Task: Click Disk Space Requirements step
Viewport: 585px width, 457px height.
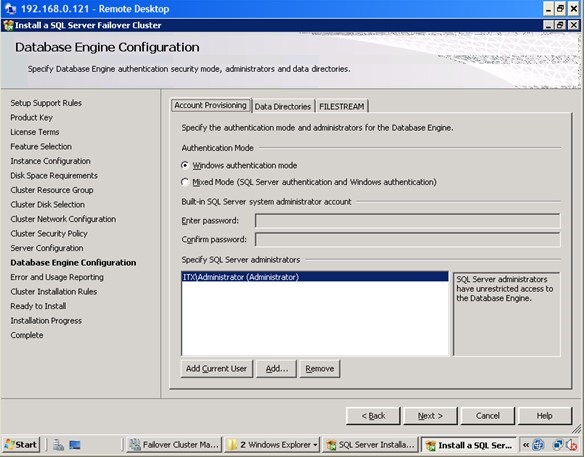Action: click(x=54, y=176)
